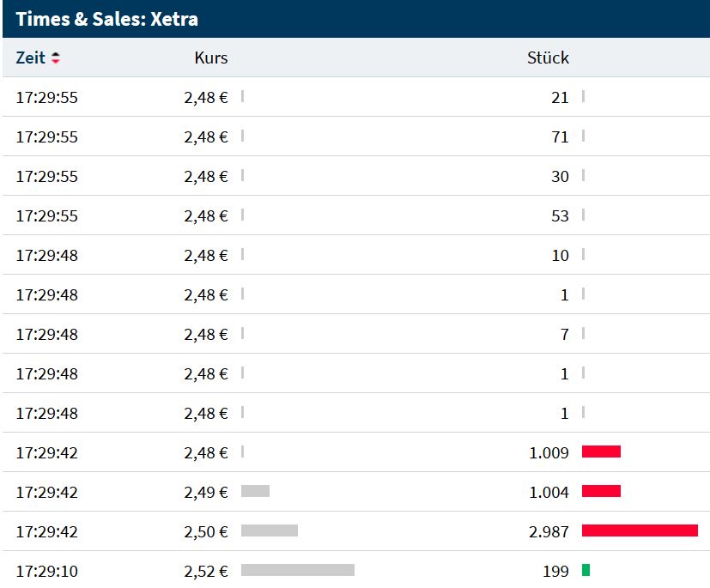
Task: Click the Stück column header
Action: click(548, 58)
